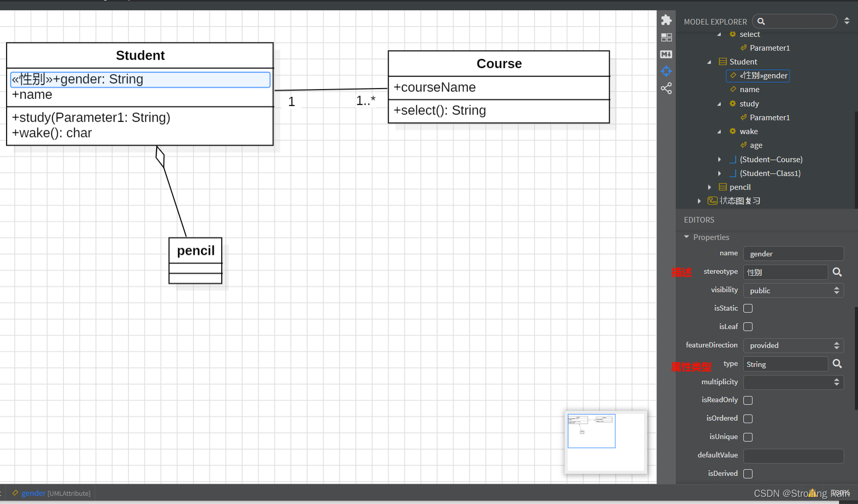Click the Student—Course association icon
Screen dimensions: 858x504
pyautogui.click(x=733, y=159)
